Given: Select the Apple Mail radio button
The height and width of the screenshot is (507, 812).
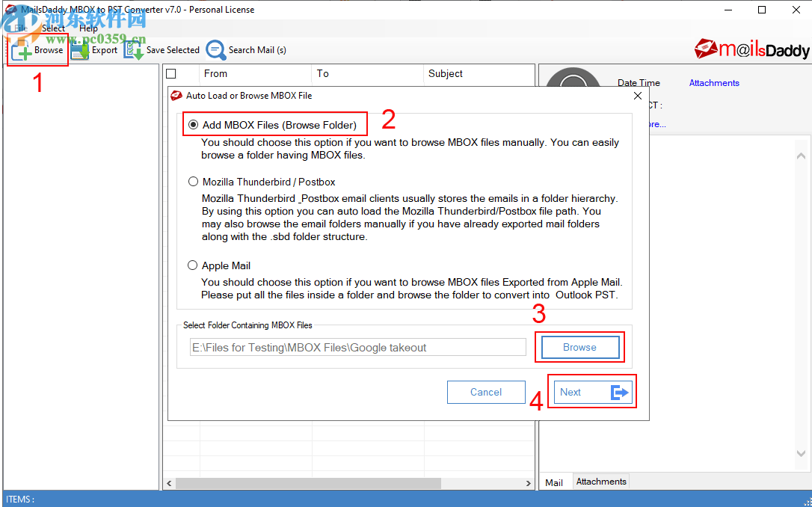Looking at the screenshot, I should (x=193, y=265).
